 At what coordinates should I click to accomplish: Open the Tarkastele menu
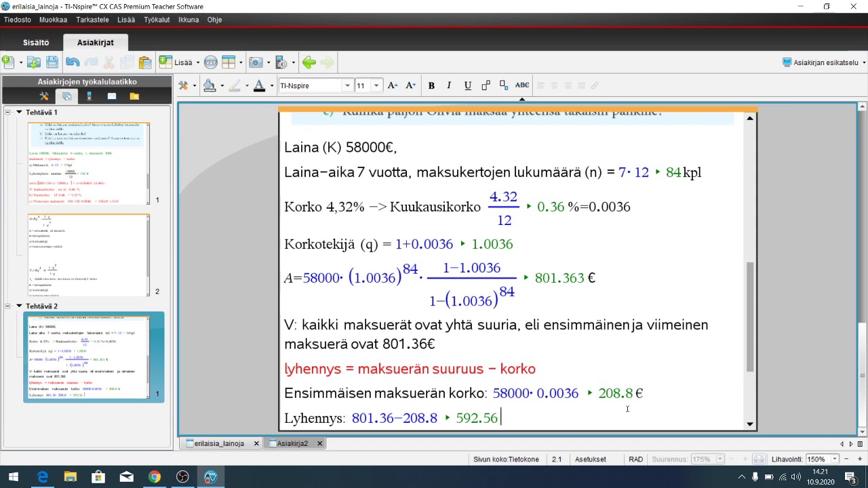coord(92,20)
